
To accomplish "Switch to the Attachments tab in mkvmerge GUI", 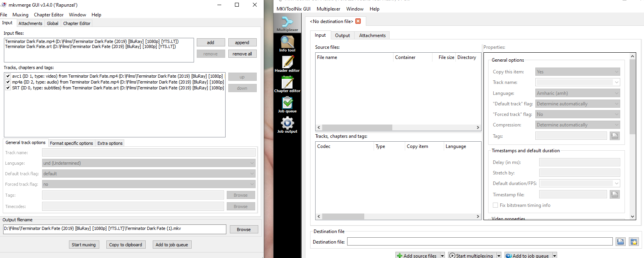I will tap(30, 23).
